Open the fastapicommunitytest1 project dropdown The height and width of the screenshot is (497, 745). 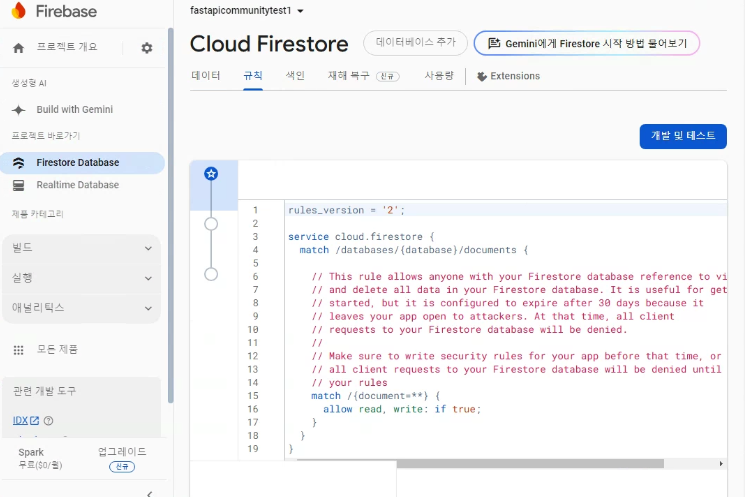click(247, 10)
